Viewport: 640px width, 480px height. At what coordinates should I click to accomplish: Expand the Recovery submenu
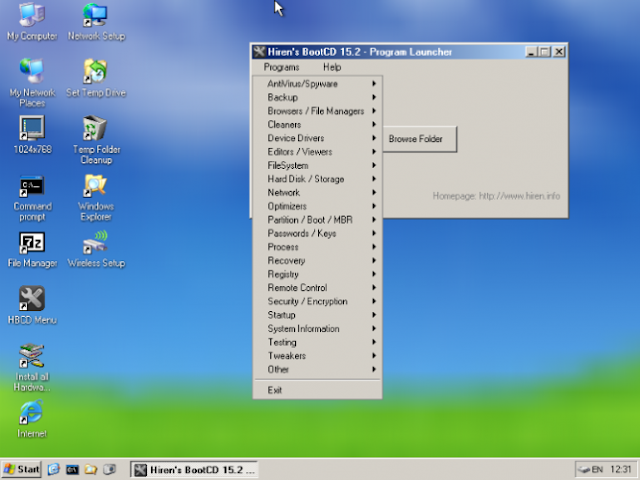pos(318,260)
